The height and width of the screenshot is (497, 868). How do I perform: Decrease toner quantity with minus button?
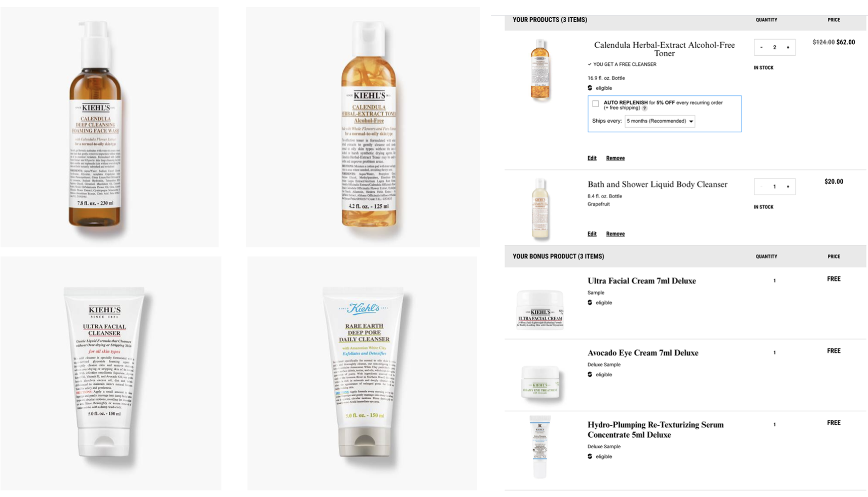pyautogui.click(x=761, y=47)
